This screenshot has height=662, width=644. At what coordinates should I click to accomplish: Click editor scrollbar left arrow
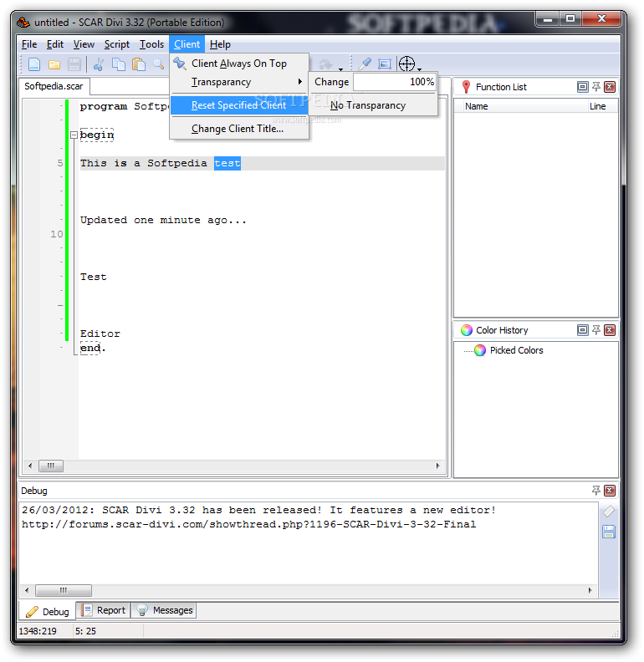coord(30,466)
